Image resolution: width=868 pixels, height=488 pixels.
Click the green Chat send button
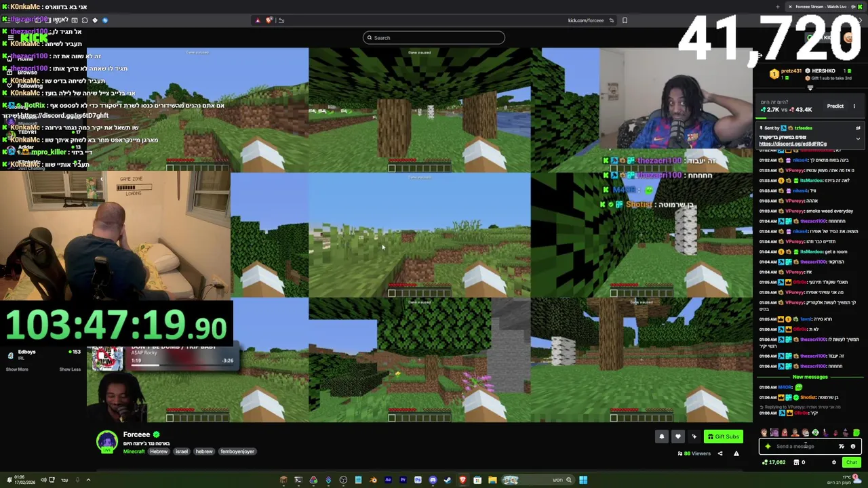point(852,462)
